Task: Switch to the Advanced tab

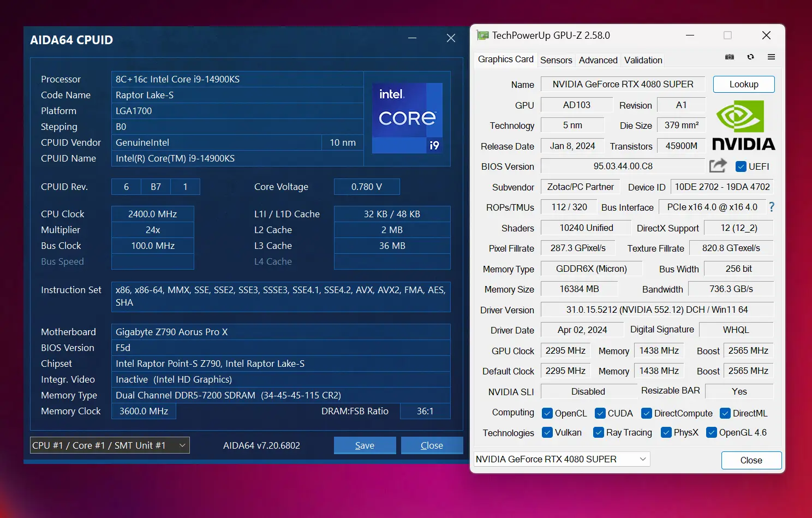Action: point(598,60)
